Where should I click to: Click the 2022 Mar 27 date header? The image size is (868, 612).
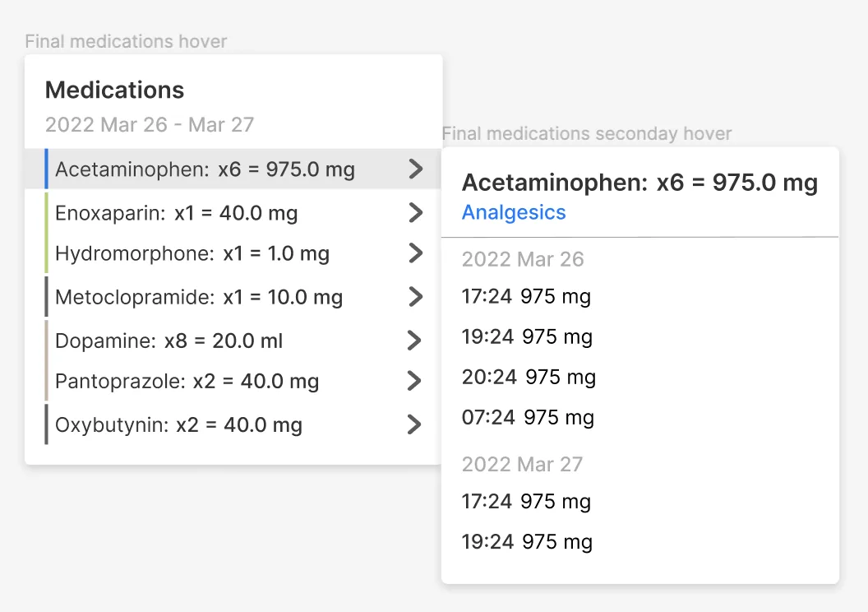click(522, 464)
